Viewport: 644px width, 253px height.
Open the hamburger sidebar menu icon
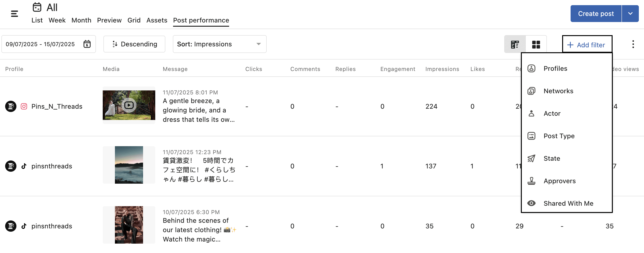(15, 14)
